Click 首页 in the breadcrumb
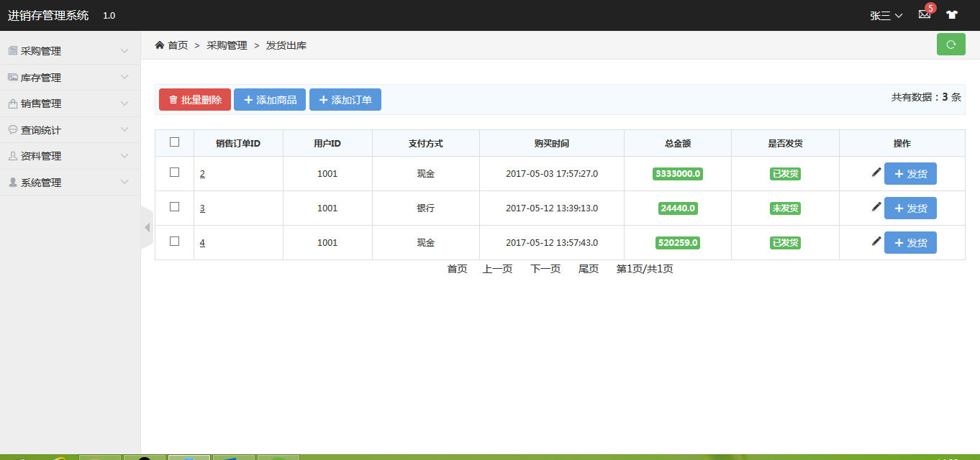Viewport: 980px width, 460px height. [178, 45]
